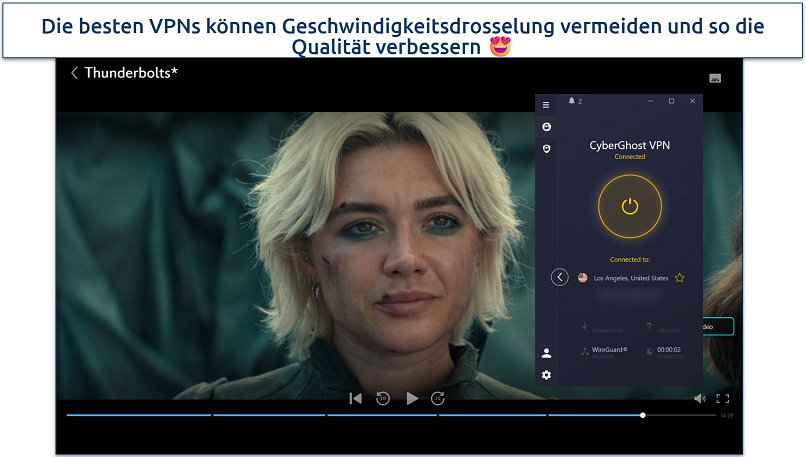Viewport: 806px width, 457px height.
Task: Enter fullscreen mode in the player
Action: 723,398
